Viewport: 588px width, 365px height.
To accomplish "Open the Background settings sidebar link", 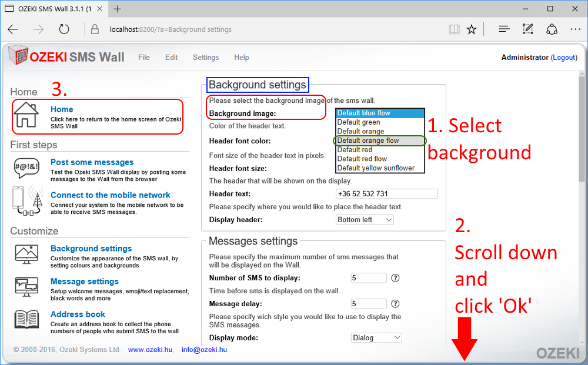I will coord(91,249).
